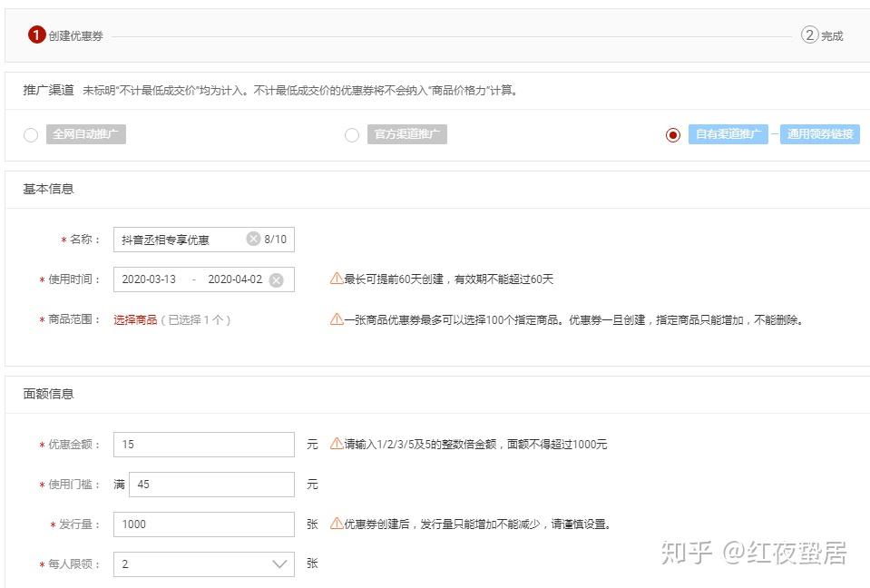This screenshot has height=588, width=870.
Task: Click the 满 prefix before the threshold input
Action: pos(119,485)
